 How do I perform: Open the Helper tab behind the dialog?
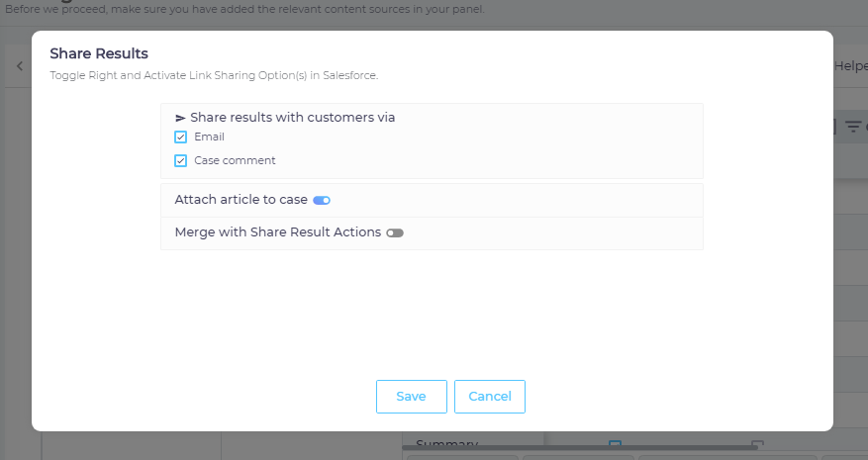850,66
